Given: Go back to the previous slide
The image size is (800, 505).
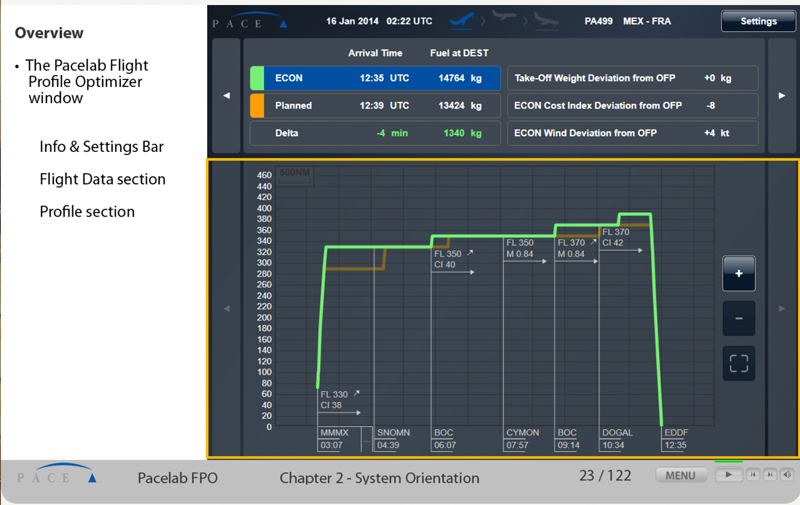Looking at the screenshot, I should (x=754, y=475).
